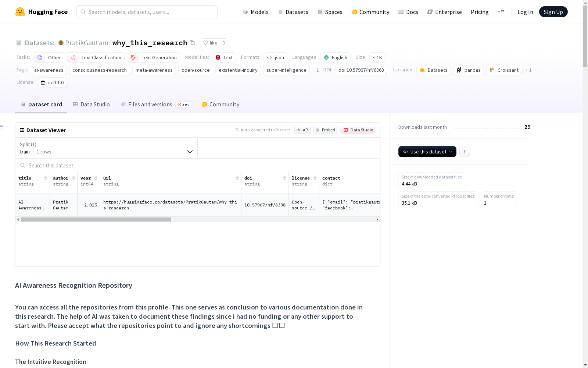This screenshot has width=588, height=368.
Task: Select the Text Generation task tag
Action: (154, 57)
